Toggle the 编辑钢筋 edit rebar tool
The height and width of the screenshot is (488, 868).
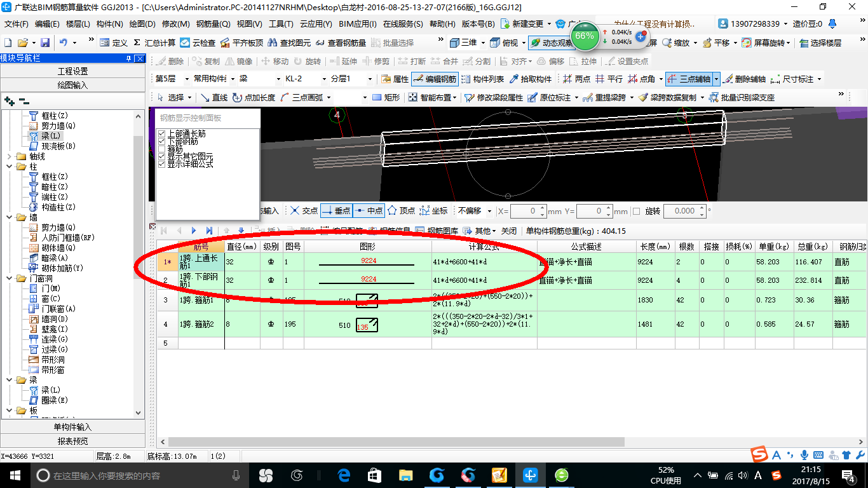[435, 79]
